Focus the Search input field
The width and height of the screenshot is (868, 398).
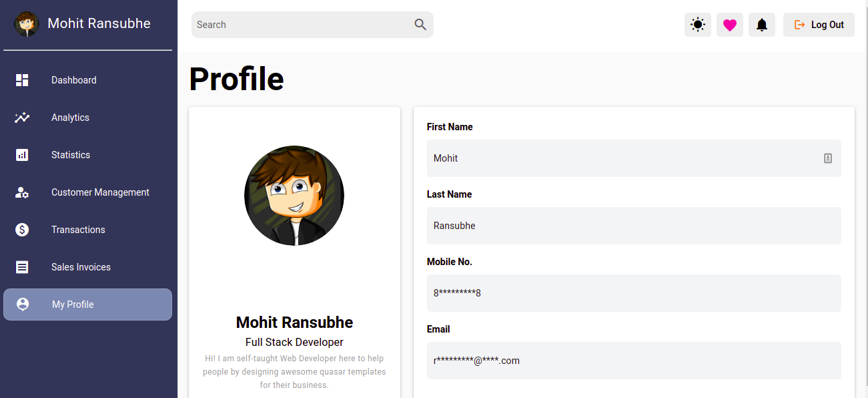(304, 25)
